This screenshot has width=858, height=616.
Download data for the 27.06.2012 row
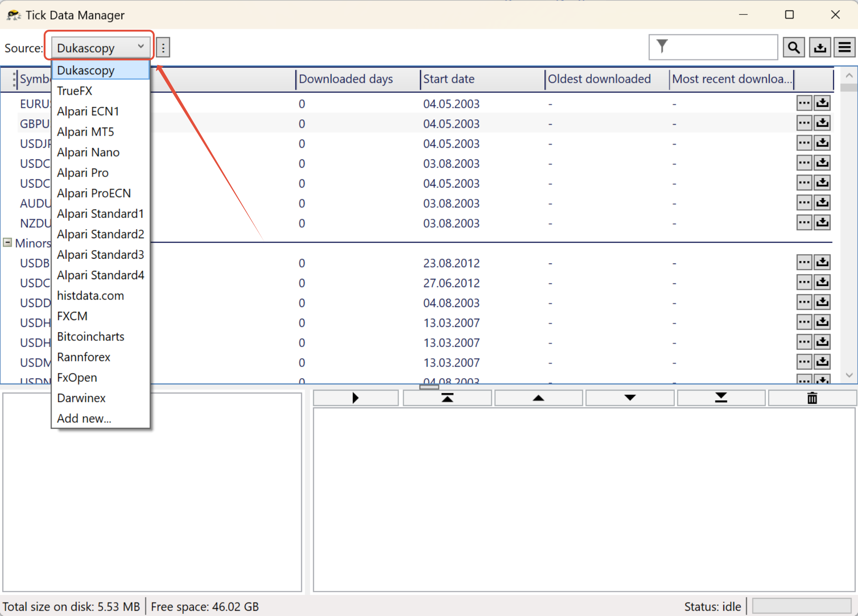point(822,282)
